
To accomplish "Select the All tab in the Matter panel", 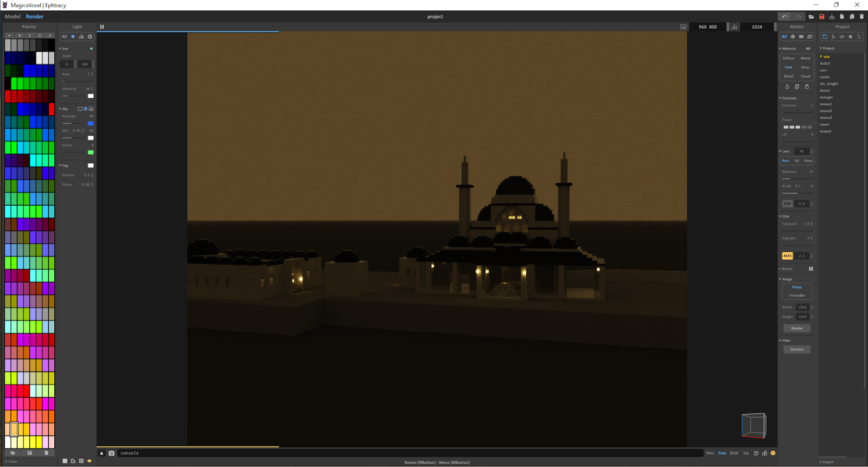I will click(784, 37).
